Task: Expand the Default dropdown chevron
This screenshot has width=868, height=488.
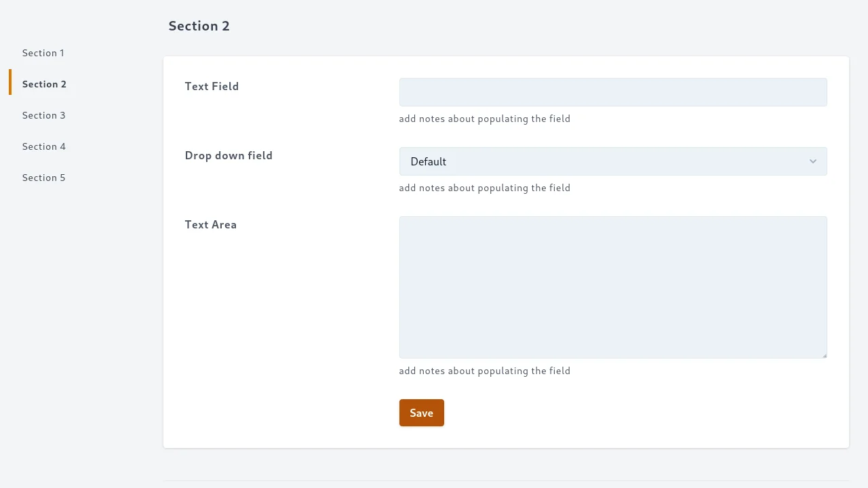Action: [x=812, y=161]
